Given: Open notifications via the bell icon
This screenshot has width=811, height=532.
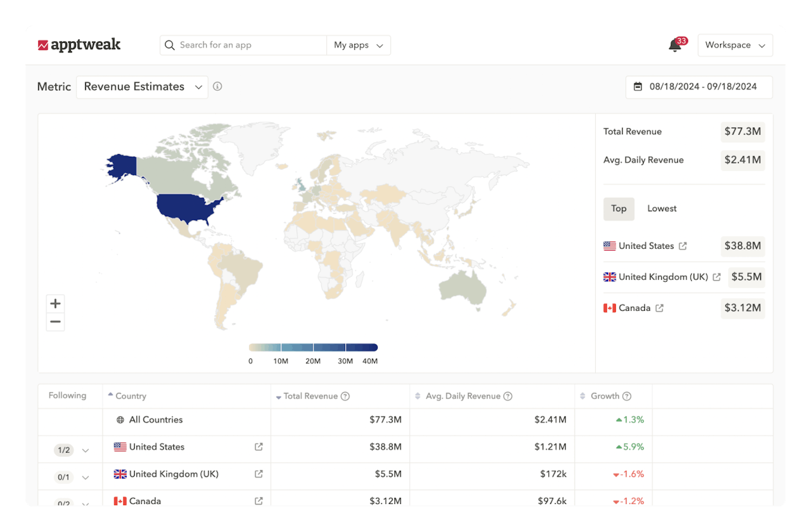Looking at the screenshot, I should [674, 45].
